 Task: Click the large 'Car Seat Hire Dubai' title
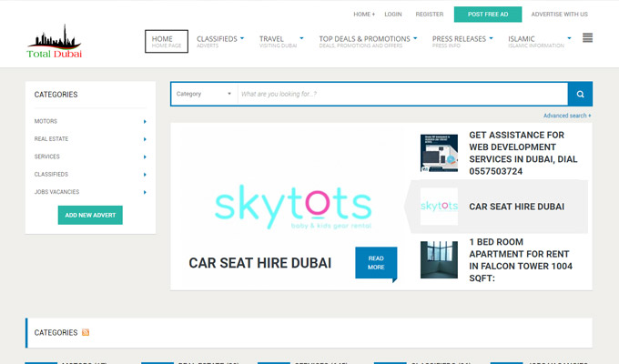[x=259, y=263]
